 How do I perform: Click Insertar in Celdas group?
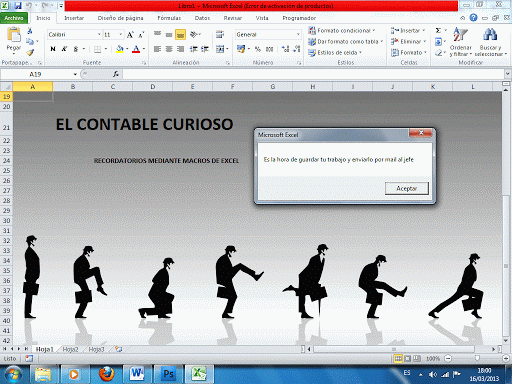pos(408,31)
